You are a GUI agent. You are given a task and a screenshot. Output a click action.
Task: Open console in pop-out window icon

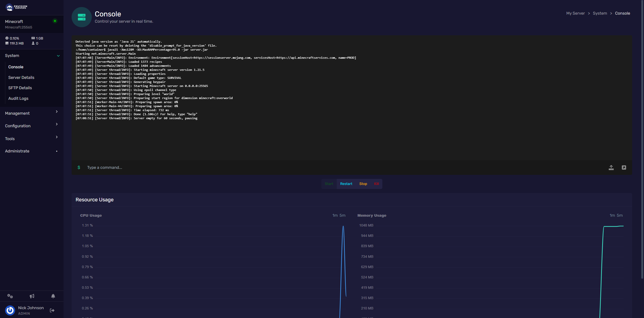point(624,168)
